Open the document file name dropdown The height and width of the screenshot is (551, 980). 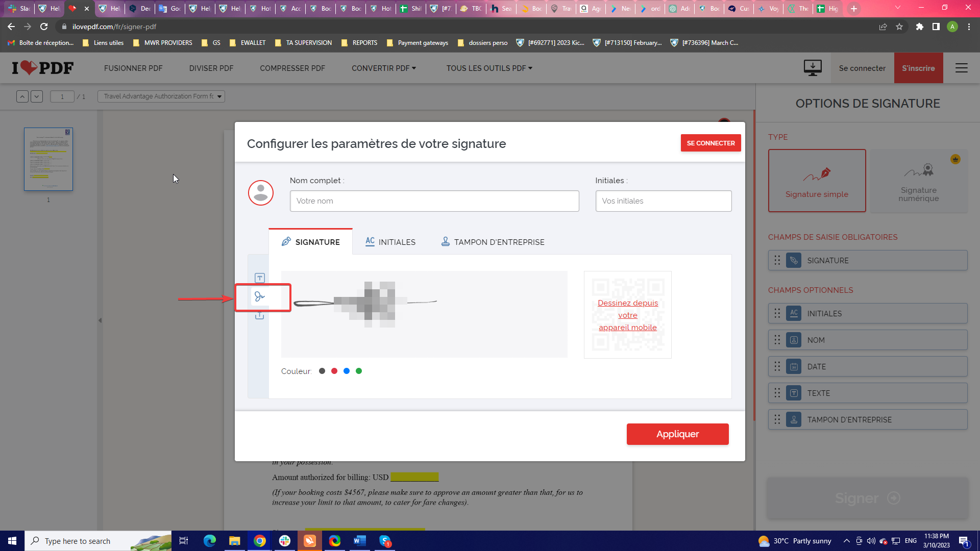(x=161, y=96)
